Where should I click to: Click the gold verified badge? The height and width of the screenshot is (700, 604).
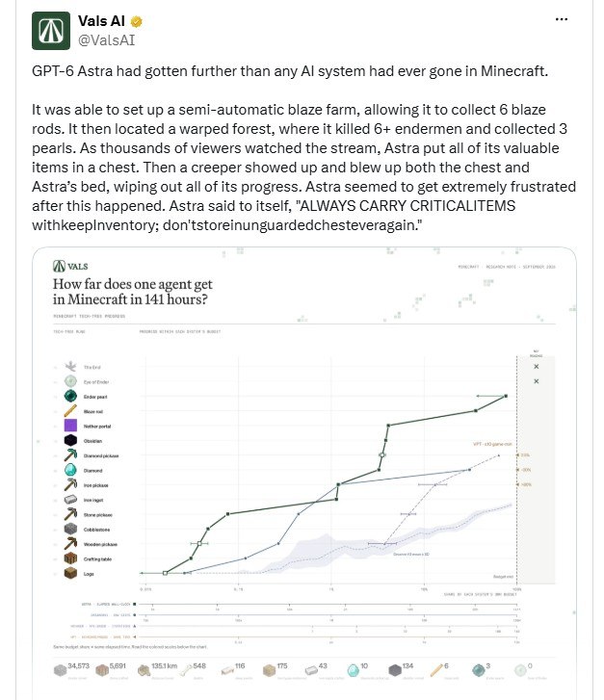(x=136, y=21)
